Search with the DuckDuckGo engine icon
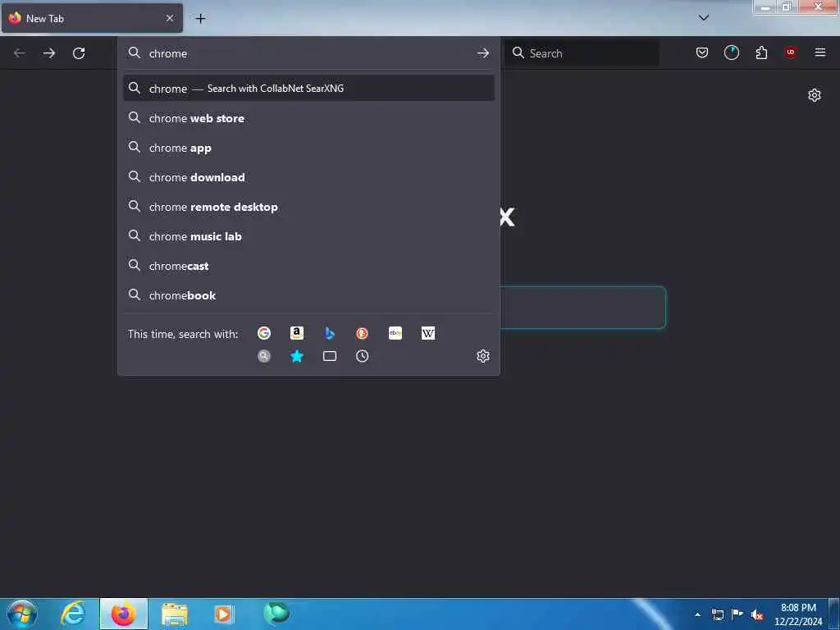 click(x=362, y=333)
